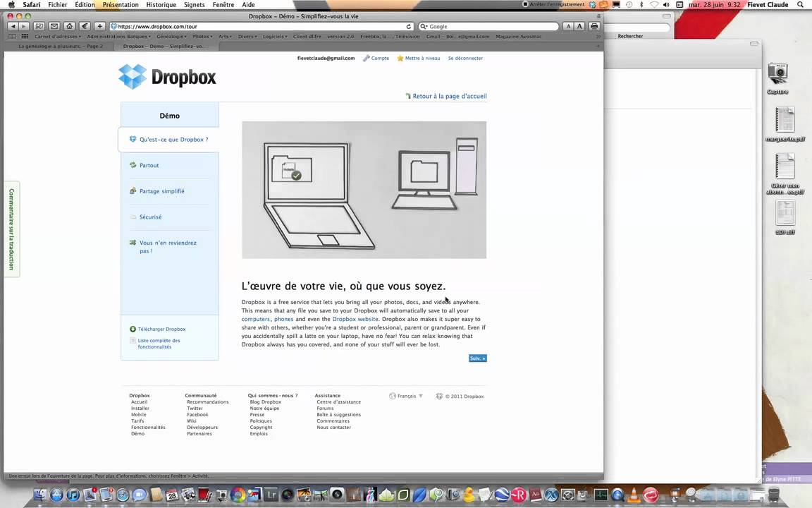Print the page using the printer icon
Image resolution: width=812 pixels, height=508 pixels.
point(594,26)
